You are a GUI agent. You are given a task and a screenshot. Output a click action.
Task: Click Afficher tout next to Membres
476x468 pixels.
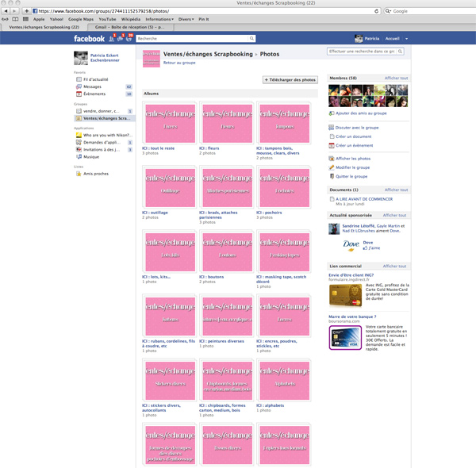[x=396, y=78]
